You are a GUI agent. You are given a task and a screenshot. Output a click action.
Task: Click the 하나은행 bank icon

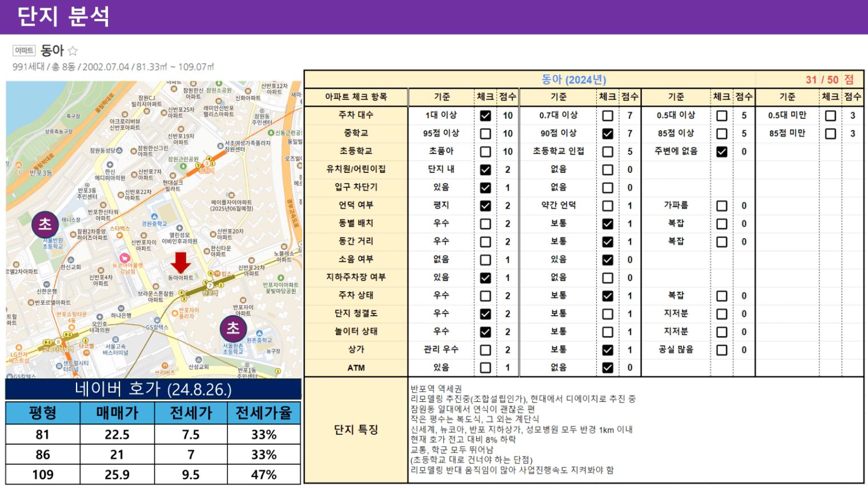pos(121,308)
